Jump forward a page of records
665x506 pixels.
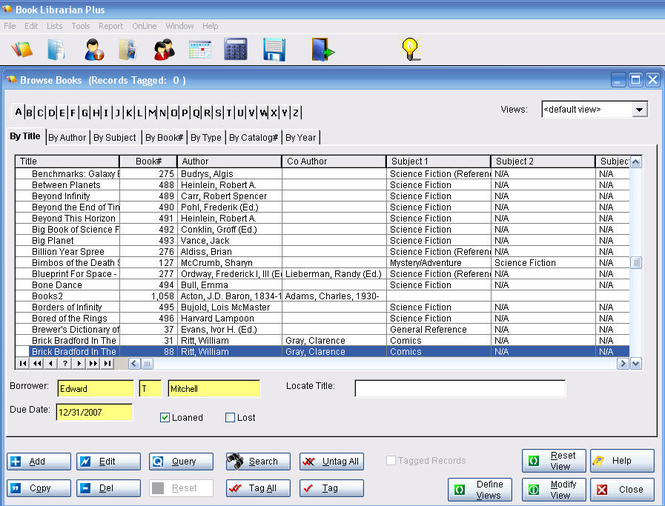93,363
